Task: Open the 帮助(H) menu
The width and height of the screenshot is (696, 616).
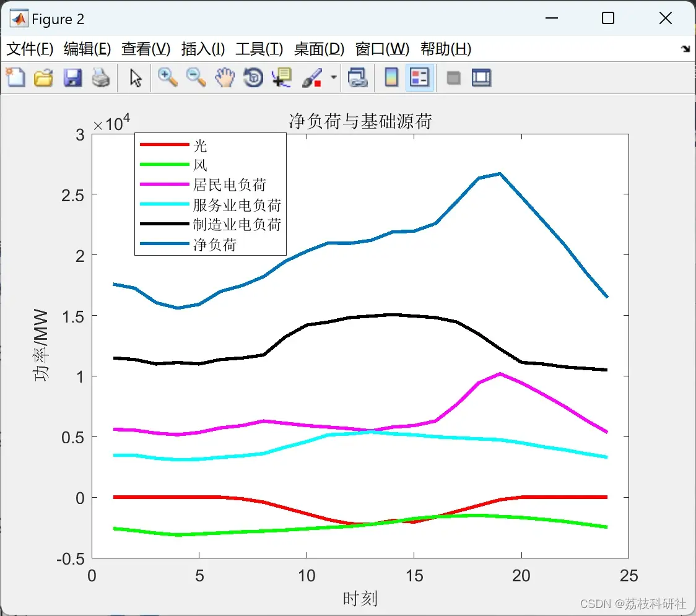Action: coord(446,48)
